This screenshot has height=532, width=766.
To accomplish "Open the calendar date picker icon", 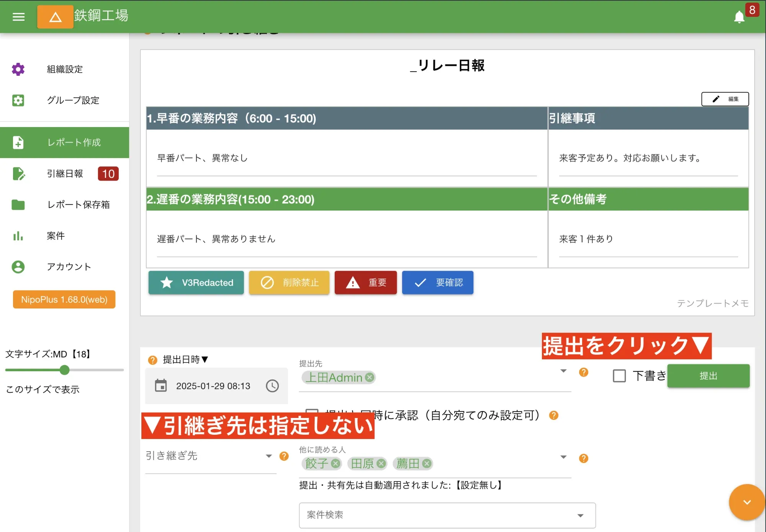I will [x=161, y=386].
